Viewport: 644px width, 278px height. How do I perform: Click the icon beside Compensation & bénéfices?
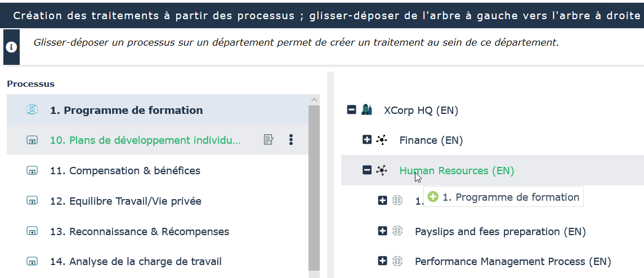tap(32, 171)
